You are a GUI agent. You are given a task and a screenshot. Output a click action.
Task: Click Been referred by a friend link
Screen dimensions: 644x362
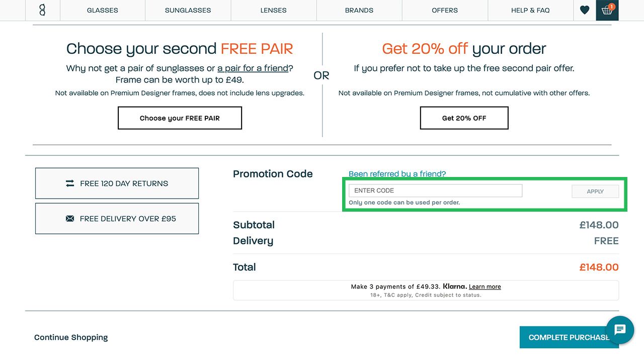click(x=398, y=173)
